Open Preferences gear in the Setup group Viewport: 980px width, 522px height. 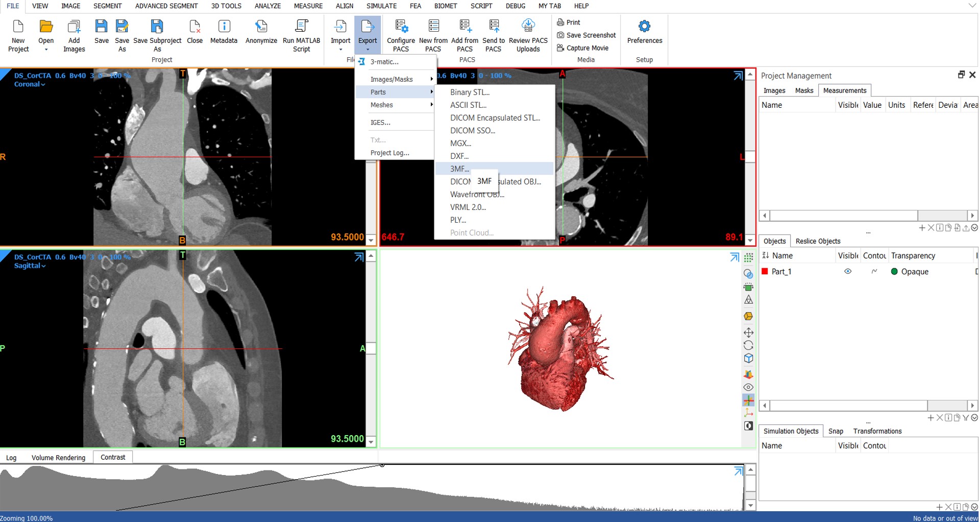coord(644,27)
